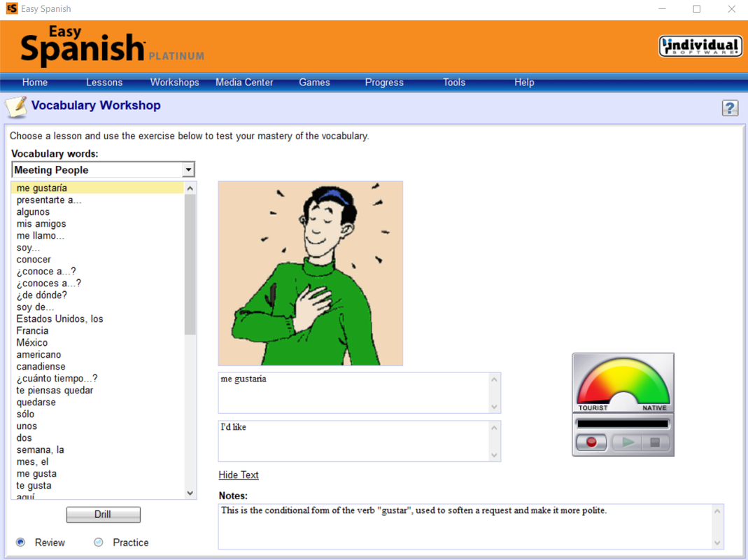Image resolution: width=748 pixels, height=560 pixels.
Task: Select '¿conoces a...?' in vocabulary list
Action: [97, 283]
